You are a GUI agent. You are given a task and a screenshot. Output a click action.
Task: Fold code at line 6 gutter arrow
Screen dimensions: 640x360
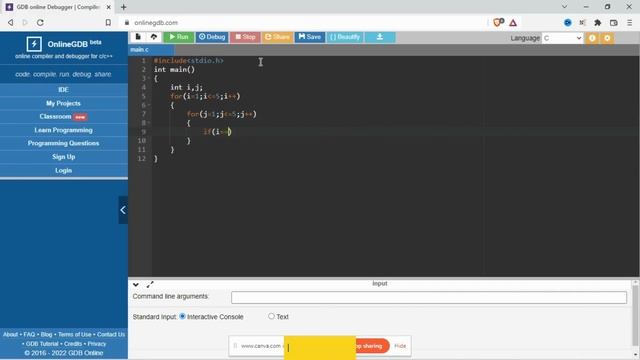tap(149, 105)
